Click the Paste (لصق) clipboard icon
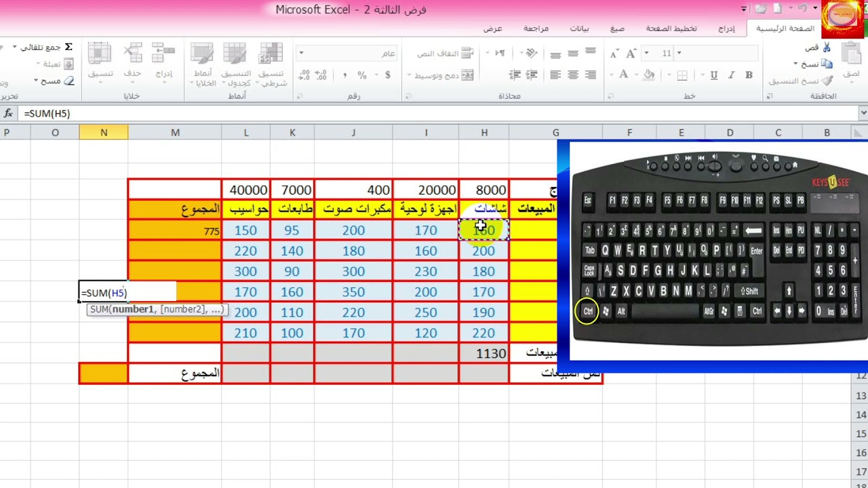 coord(852,54)
